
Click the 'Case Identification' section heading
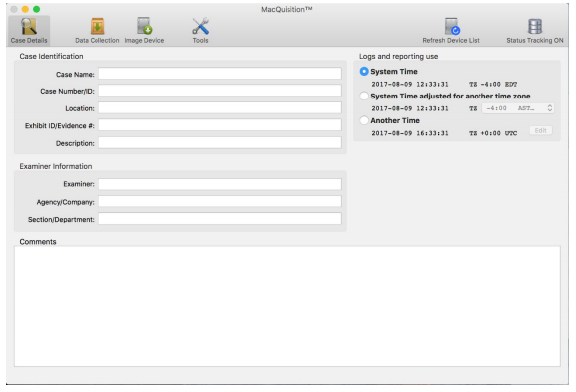[51, 56]
